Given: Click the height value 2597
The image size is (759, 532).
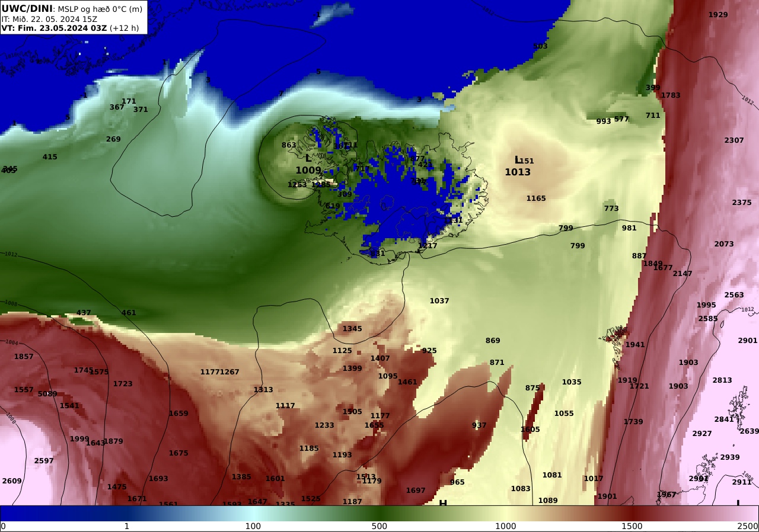Looking at the screenshot, I should pyautogui.click(x=44, y=461).
